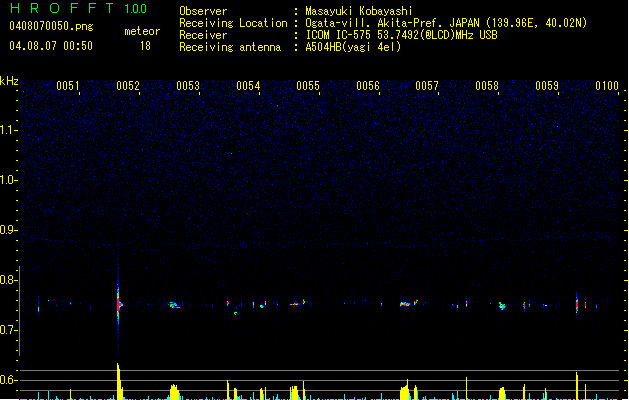Click the 0056 time marker
The image size is (629, 400).
[x=368, y=86]
